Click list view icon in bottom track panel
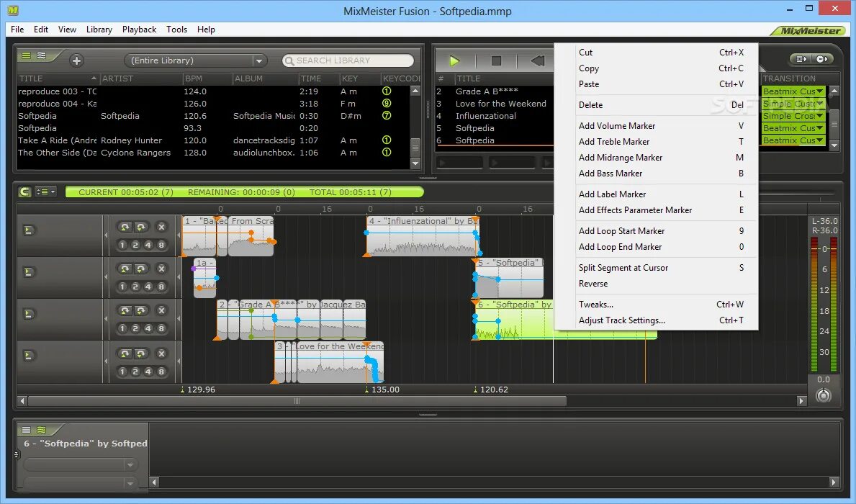 tap(26, 430)
